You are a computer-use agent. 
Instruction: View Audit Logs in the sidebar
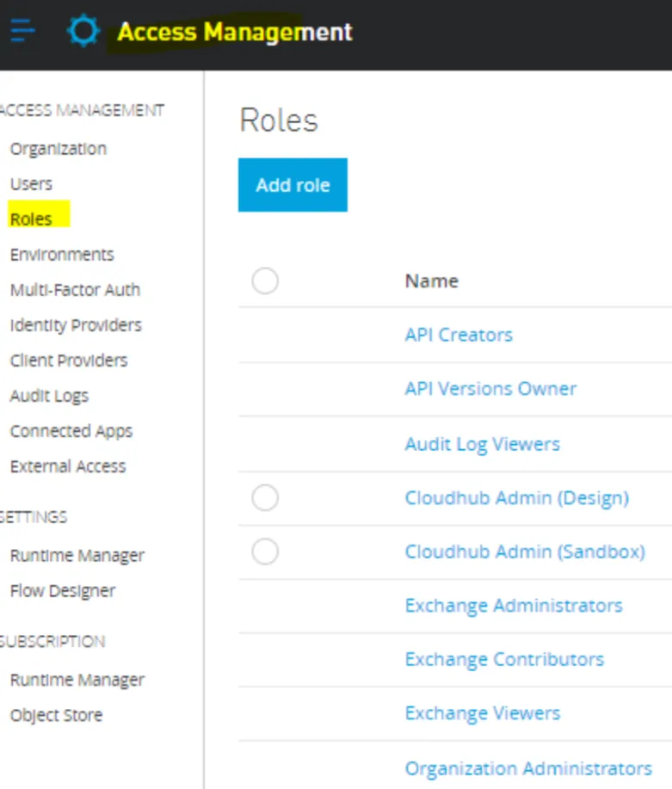click(49, 396)
